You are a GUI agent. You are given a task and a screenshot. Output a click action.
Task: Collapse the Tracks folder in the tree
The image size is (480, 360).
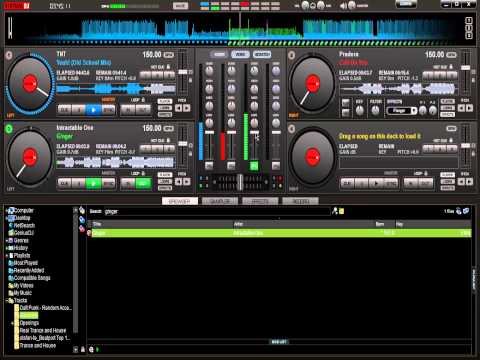click(7, 300)
